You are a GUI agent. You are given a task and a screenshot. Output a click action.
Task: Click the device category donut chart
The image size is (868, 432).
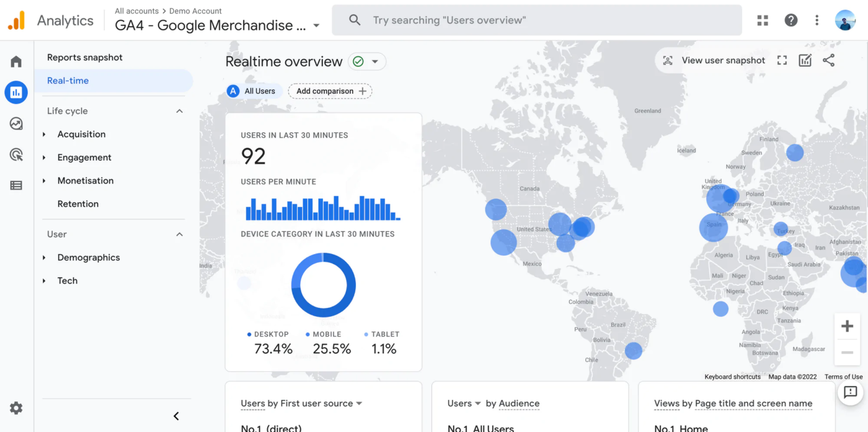(x=324, y=285)
